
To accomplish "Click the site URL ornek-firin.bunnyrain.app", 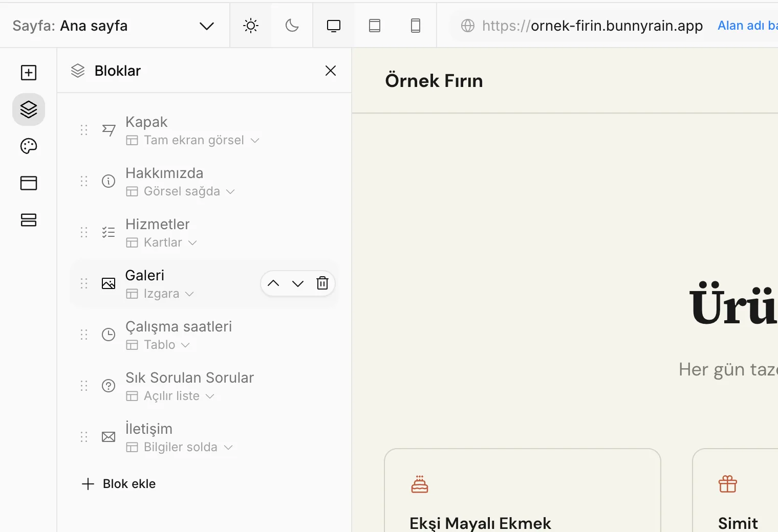I will click(592, 26).
